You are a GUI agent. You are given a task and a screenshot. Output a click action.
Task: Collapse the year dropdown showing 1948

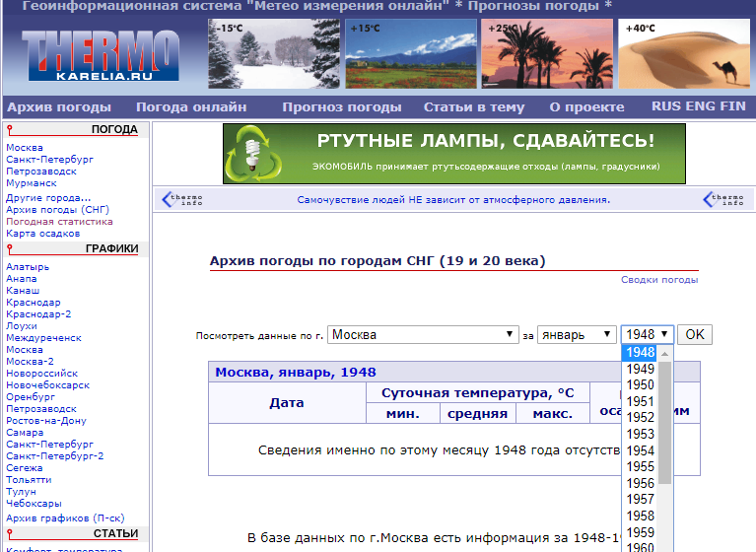(647, 334)
